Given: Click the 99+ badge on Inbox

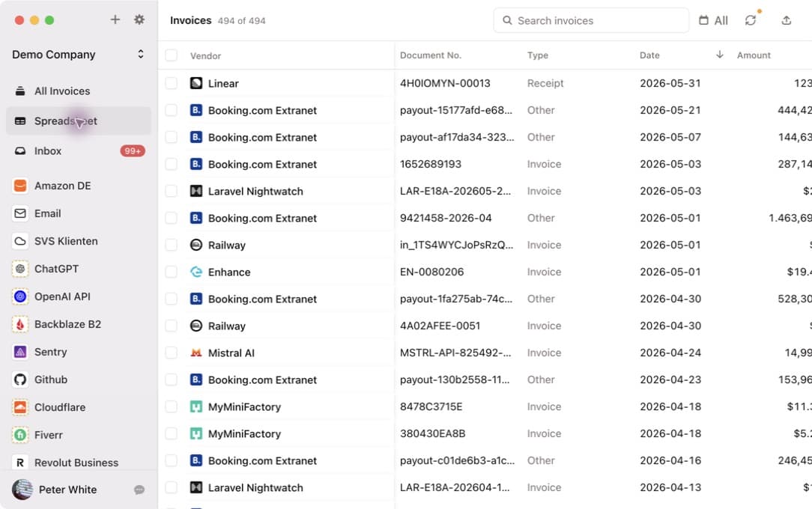Looking at the screenshot, I should tap(133, 151).
